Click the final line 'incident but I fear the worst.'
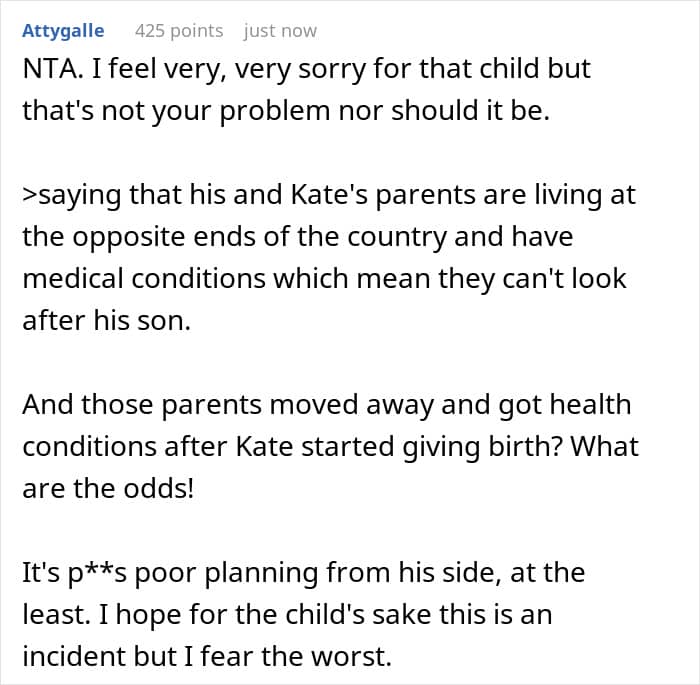The image size is (700, 685). point(232,657)
